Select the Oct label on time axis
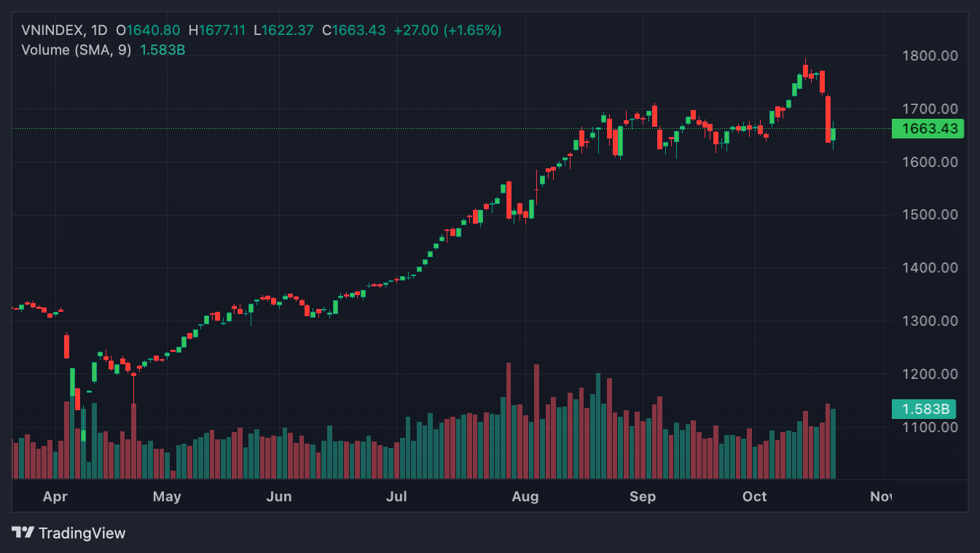This screenshot has width=980, height=553. point(755,497)
